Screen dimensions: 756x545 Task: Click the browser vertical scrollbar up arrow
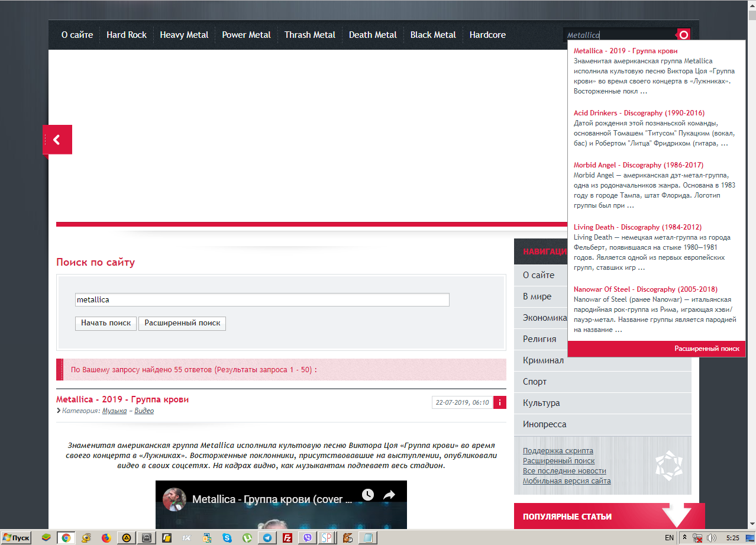click(x=751, y=5)
